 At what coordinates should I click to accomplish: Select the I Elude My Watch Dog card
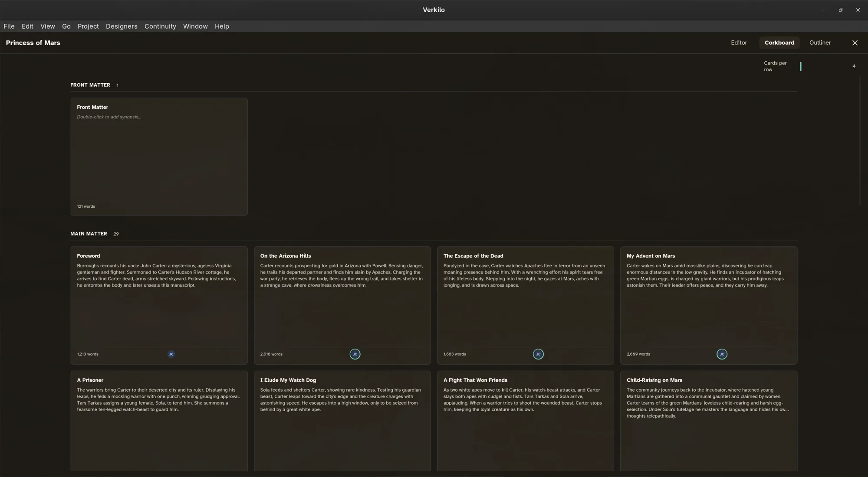342,421
